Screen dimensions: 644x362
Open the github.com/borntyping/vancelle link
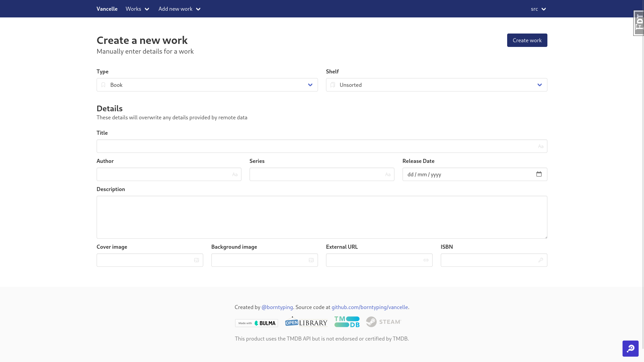[x=370, y=307]
